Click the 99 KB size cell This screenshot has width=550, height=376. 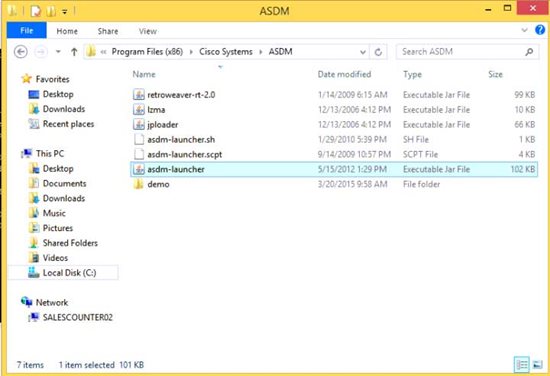[x=524, y=95]
